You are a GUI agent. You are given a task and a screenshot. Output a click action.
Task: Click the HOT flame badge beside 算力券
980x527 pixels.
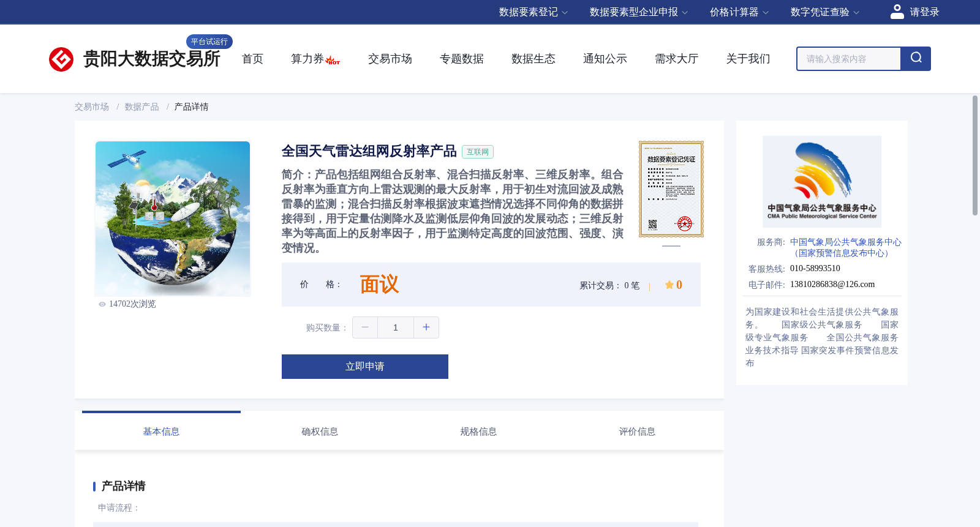(333, 61)
